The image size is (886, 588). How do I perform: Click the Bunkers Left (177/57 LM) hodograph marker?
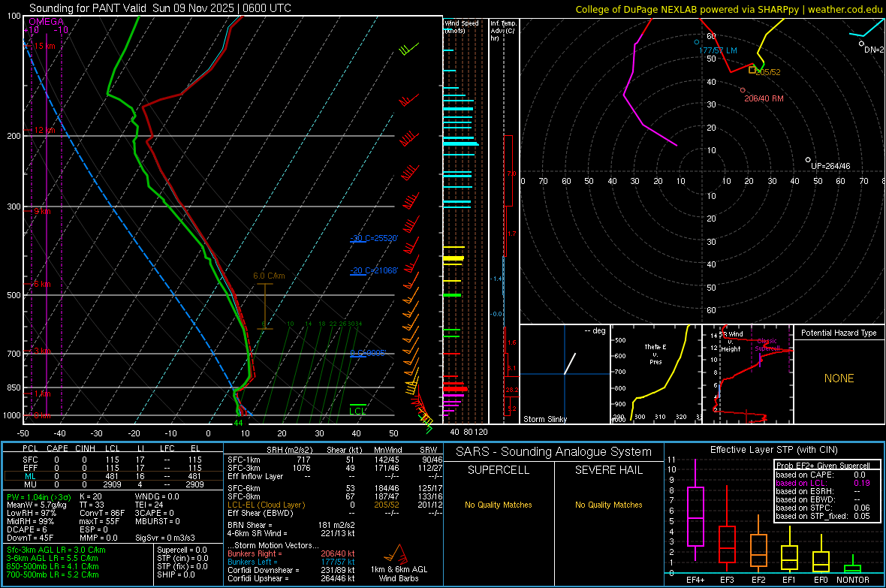(x=697, y=42)
